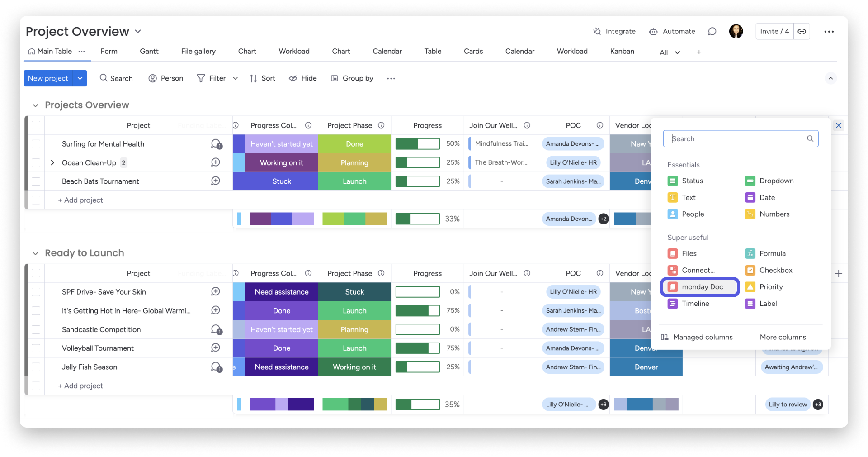This screenshot has width=868, height=457.
Task: Open the Project Overview title dropdown
Action: [138, 31]
